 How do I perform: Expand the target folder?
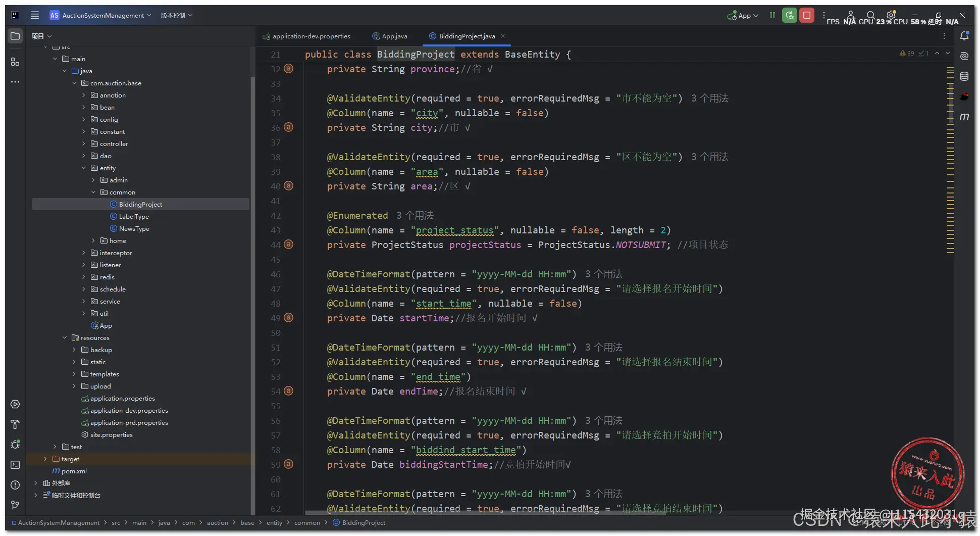pyautogui.click(x=45, y=459)
